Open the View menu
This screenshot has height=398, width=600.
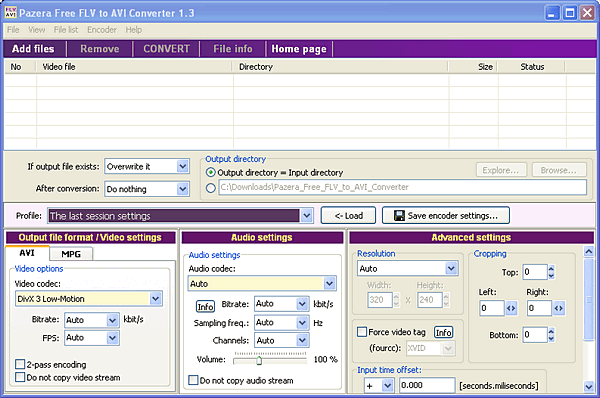point(36,30)
